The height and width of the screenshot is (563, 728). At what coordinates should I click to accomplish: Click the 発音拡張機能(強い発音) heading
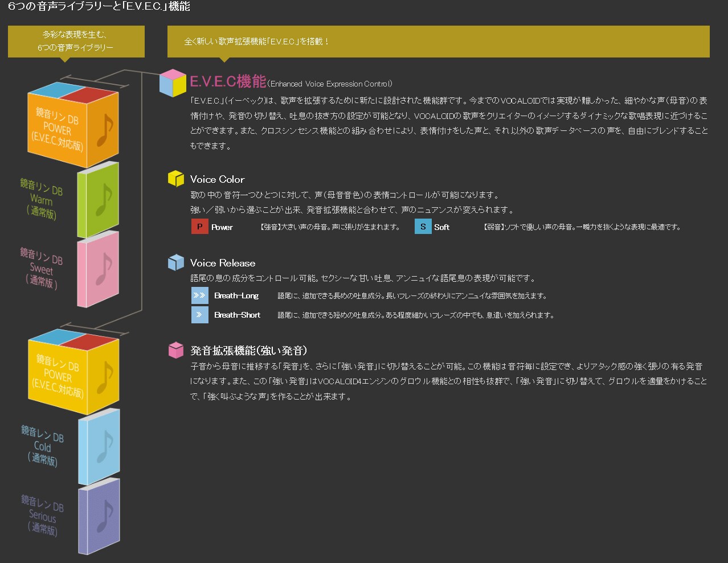(249, 351)
